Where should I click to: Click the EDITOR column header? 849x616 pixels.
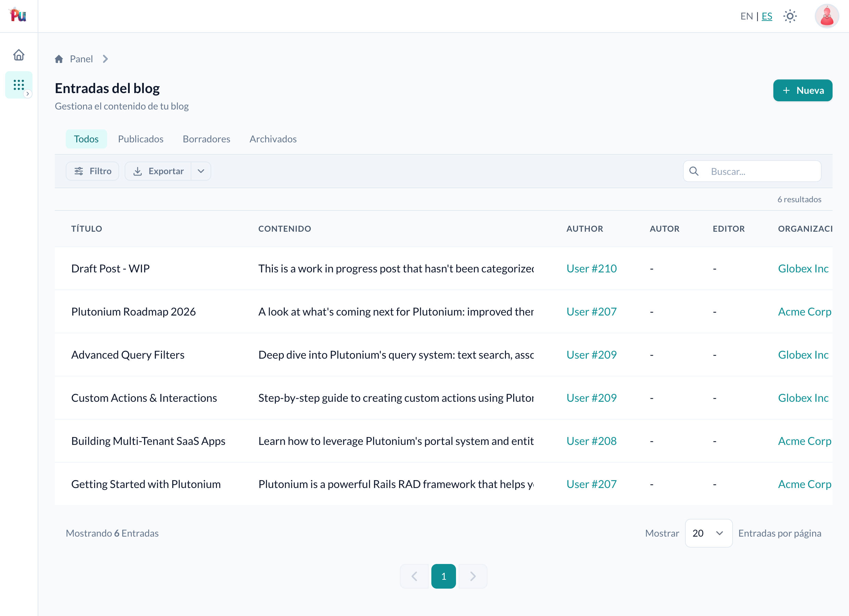pyautogui.click(x=729, y=229)
